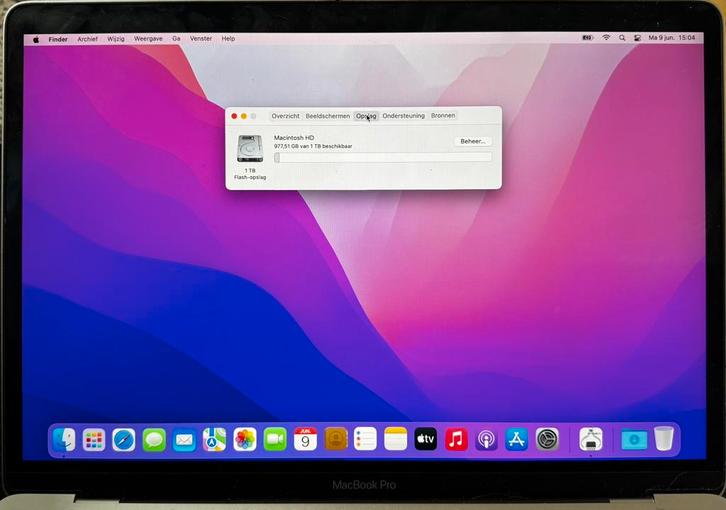Open the Archief menu

[x=88, y=39]
